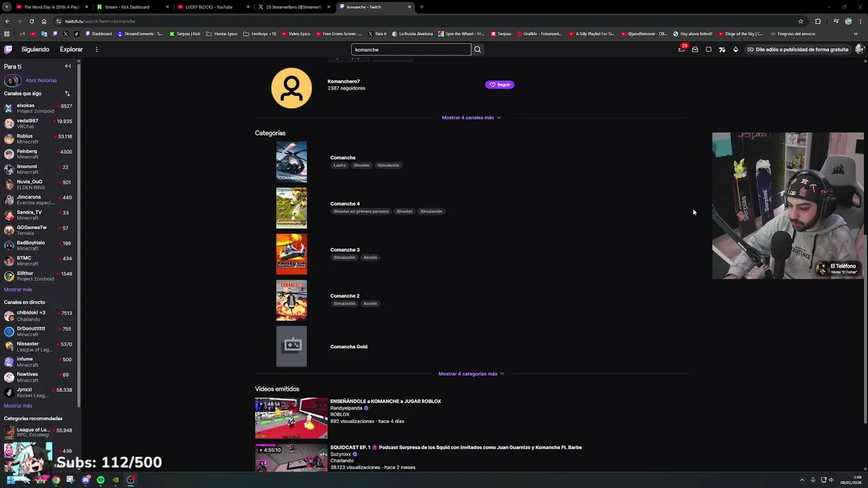Open StreamElements bookmark

[140, 34]
